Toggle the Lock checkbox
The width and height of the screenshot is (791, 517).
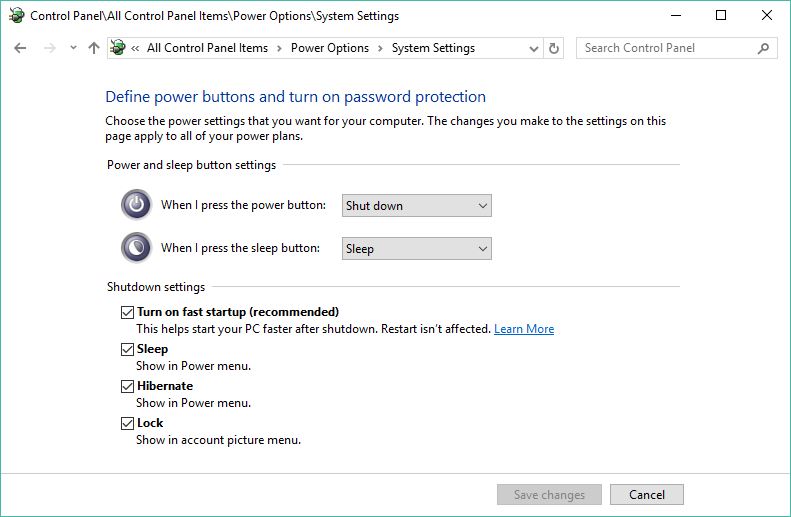pos(127,423)
